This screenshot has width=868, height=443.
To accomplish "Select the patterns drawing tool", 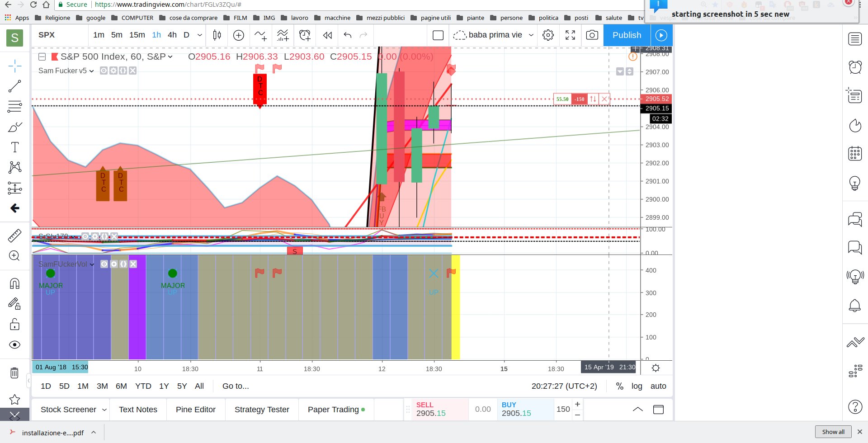I will click(14, 167).
